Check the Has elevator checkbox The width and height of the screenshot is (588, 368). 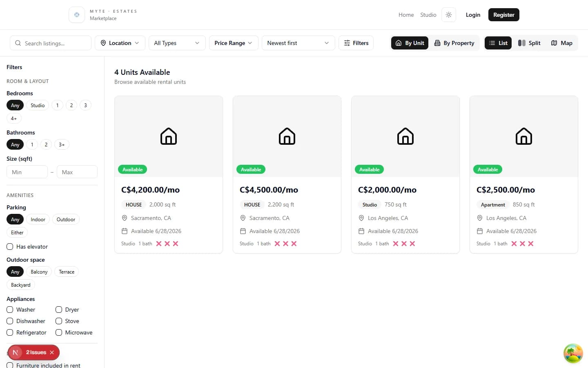pos(10,247)
